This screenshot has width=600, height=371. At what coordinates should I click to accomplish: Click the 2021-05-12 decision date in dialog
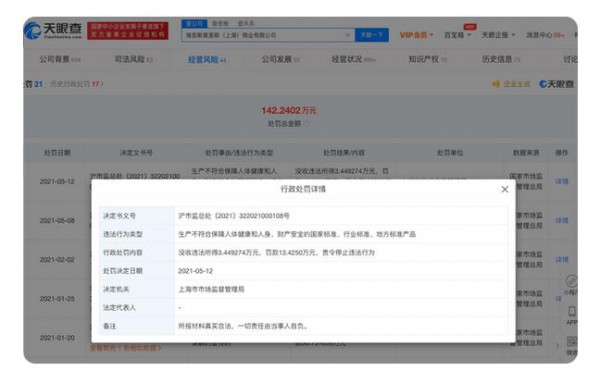[x=195, y=271]
